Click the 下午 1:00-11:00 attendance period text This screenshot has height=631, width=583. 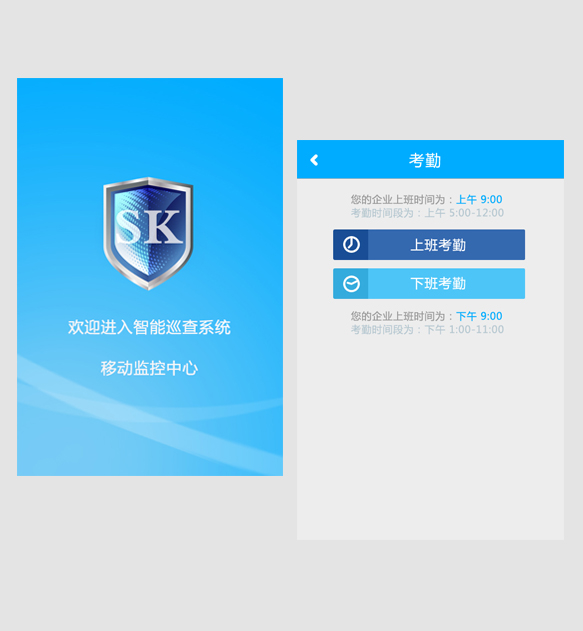(x=464, y=330)
